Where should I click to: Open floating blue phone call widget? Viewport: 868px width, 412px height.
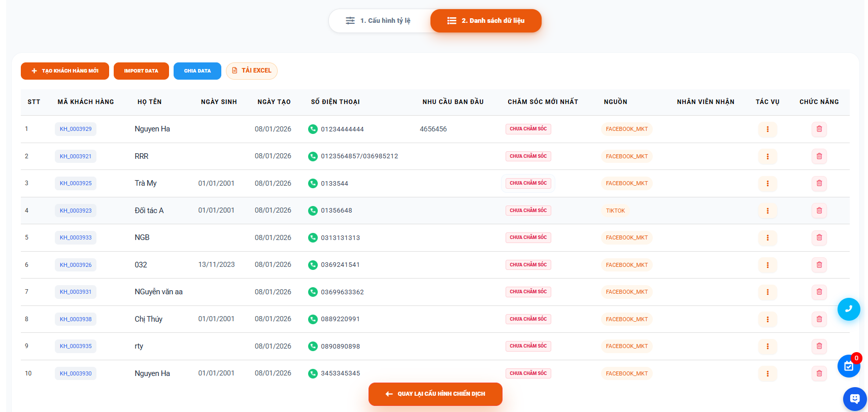pos(848,309)
